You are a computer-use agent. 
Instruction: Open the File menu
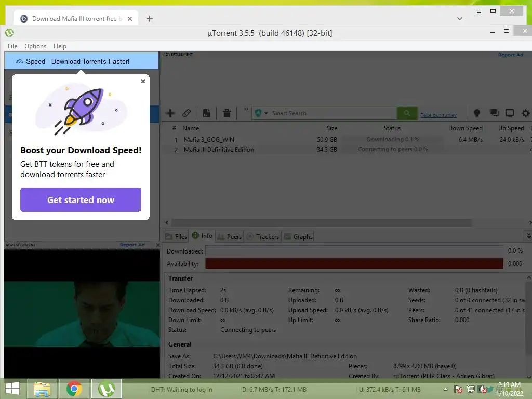[x=12, y=46]
